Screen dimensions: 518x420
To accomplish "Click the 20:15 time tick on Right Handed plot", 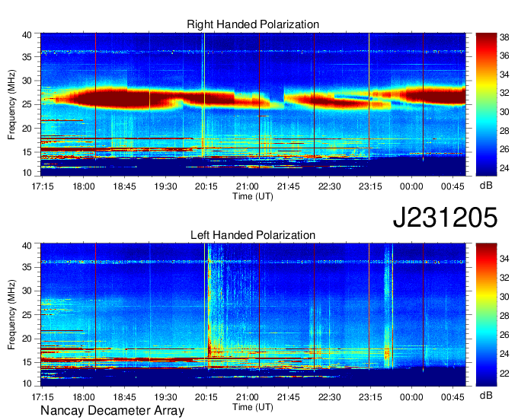I will [206, 186].
